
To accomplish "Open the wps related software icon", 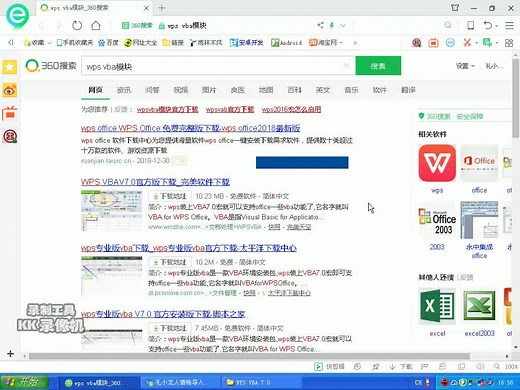I will [437, 163].
